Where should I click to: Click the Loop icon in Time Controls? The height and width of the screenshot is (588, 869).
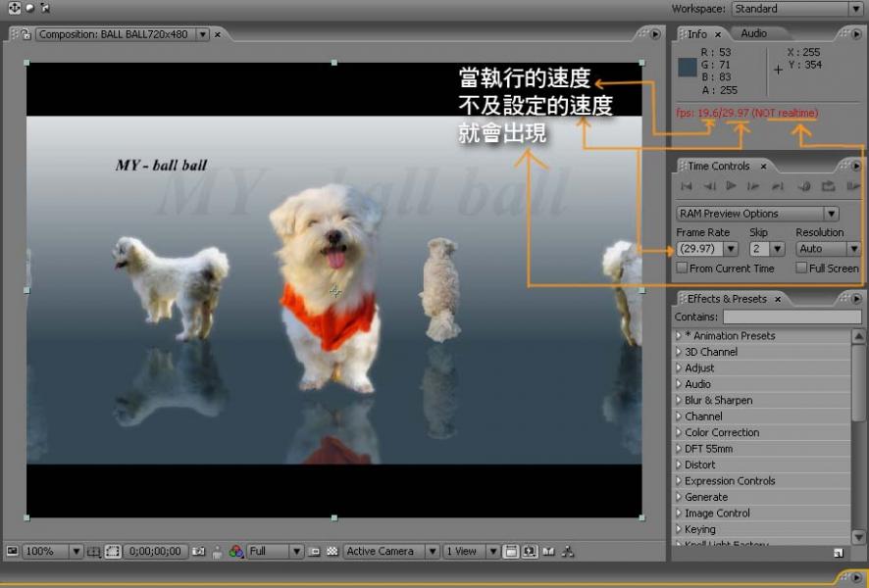pos(827,186)
